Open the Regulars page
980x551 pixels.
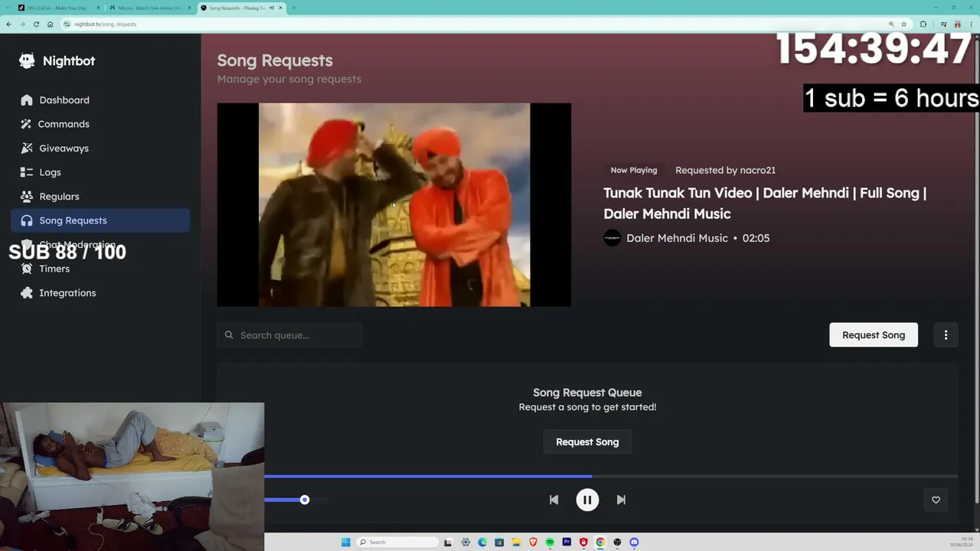pyautogui.click(x=100, y=197)
